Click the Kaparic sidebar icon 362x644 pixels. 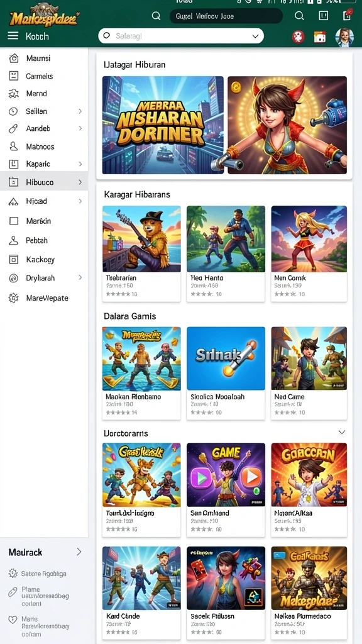pyautogui.click(x=14, y=164)
